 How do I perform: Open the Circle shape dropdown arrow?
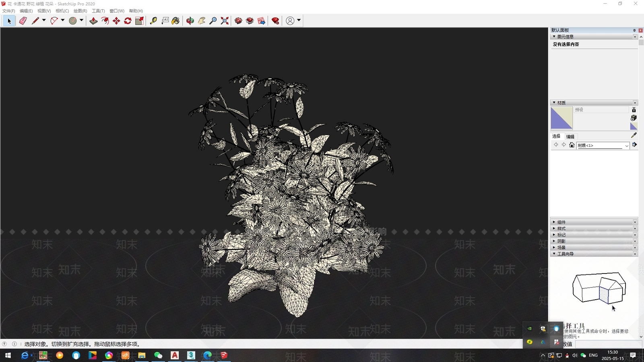pyautogui.click(x=81, y=20)
